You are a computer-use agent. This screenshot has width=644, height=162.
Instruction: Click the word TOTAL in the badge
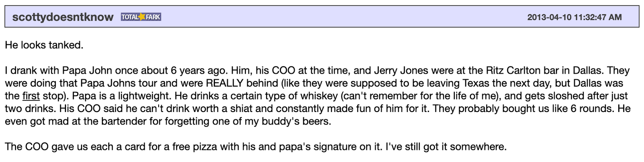(130, 17)
